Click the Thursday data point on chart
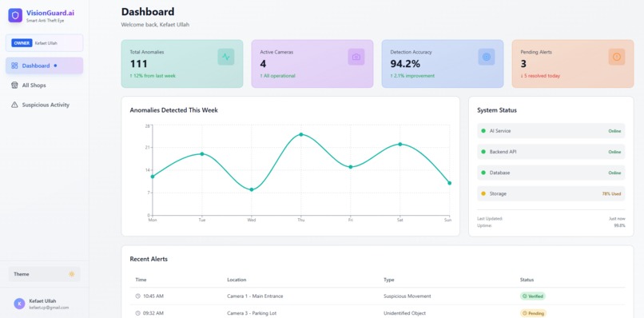Screen dimensions: 644x318 (301, 134)
